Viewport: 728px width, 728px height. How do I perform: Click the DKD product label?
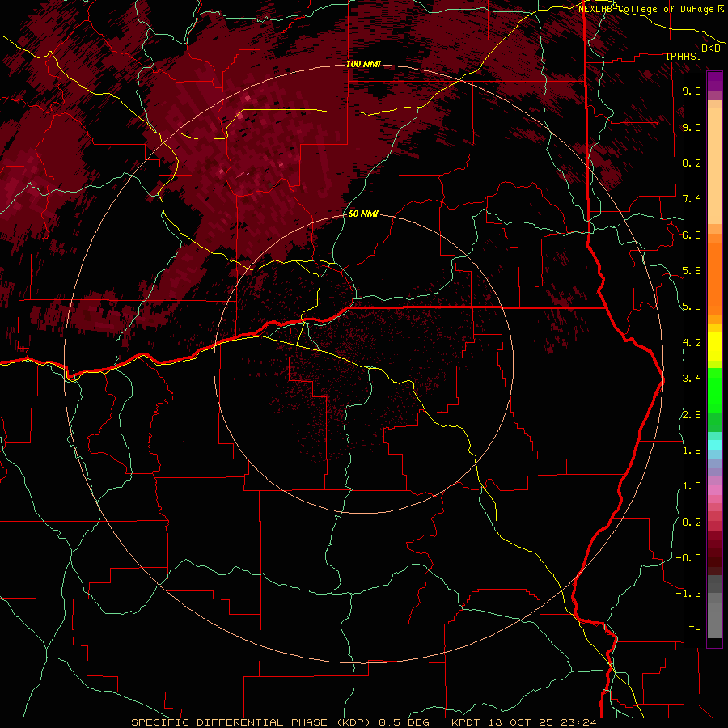tap(711, 49)
